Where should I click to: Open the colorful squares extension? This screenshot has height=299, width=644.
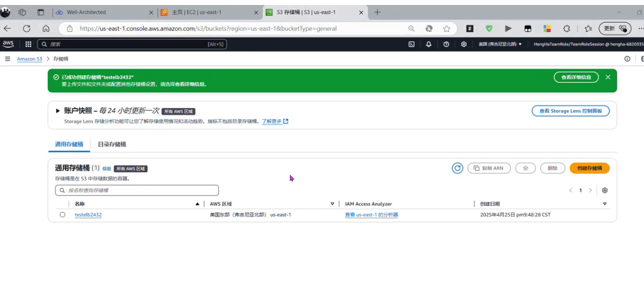point(547,29)
